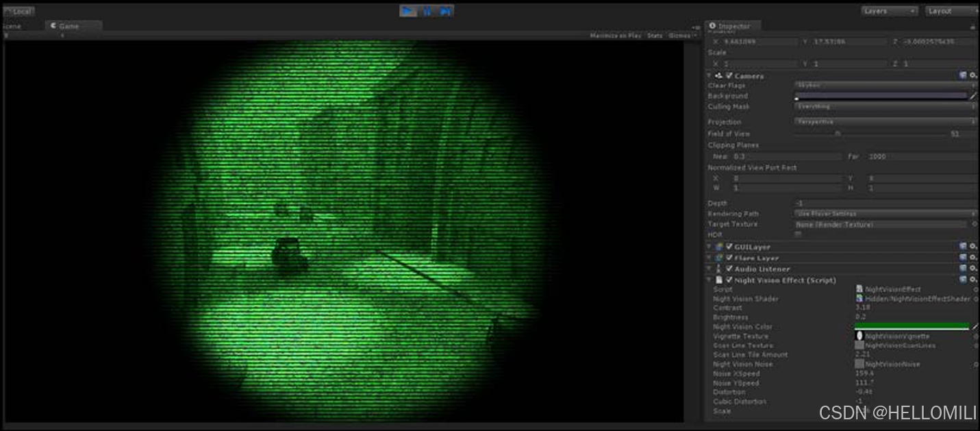Click the Pause button in the toolbar
Screen dimensions: 980x431
[x=427, y=11]
